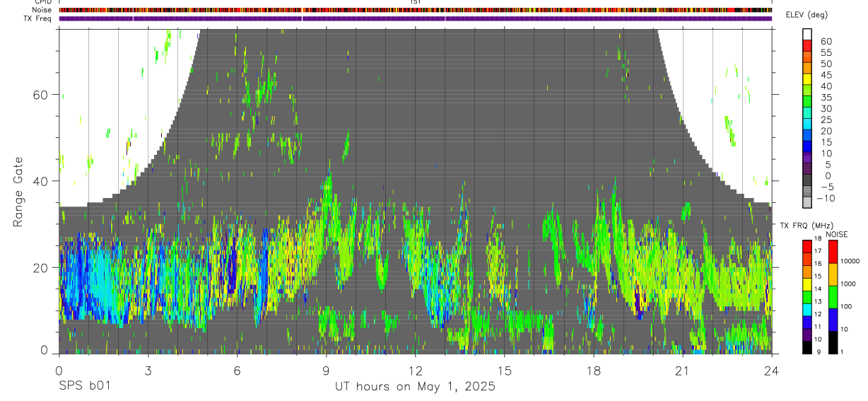Click the x-axis tick label "24"
Viewport: 868px width, 401px height.
[771, 371]
